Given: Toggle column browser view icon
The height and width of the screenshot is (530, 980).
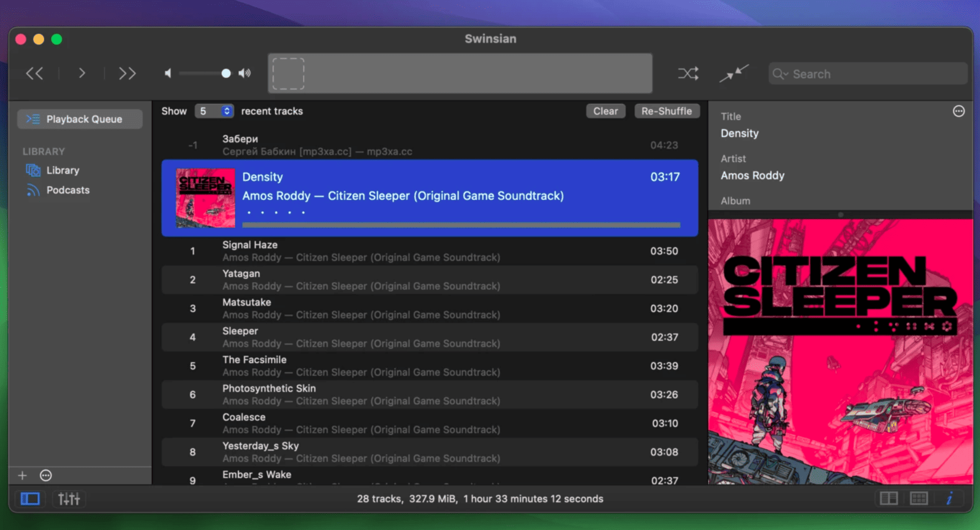Looking at the screenshot, I should point(889,499).
